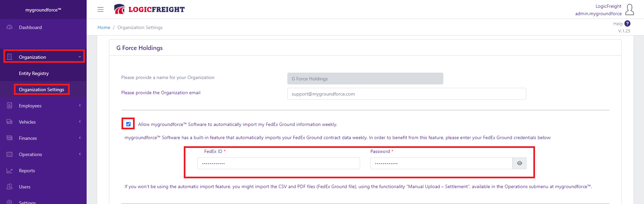Click the Vehicles truck icon
The width and height of the screenshot is (644, 204).
[9, 122]
